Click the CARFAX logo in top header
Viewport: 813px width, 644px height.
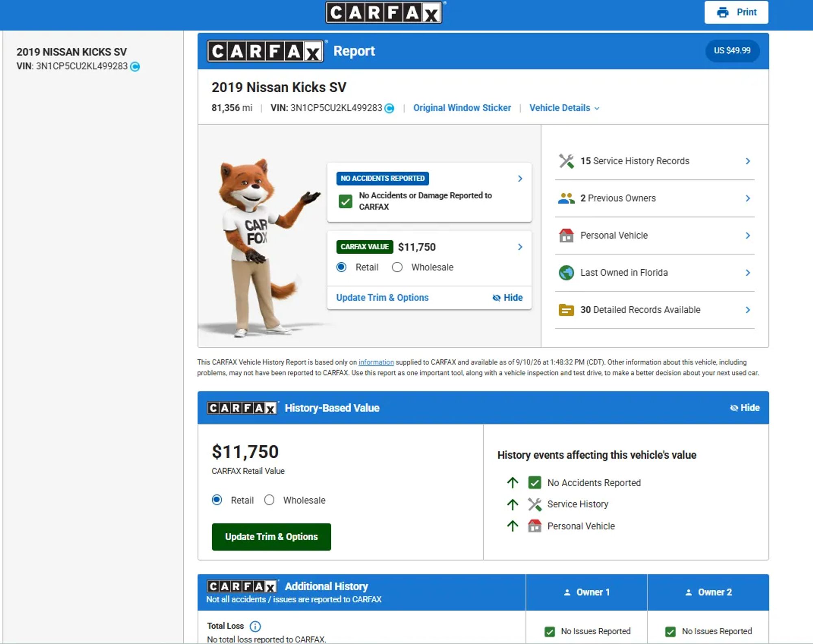[384, 13]
